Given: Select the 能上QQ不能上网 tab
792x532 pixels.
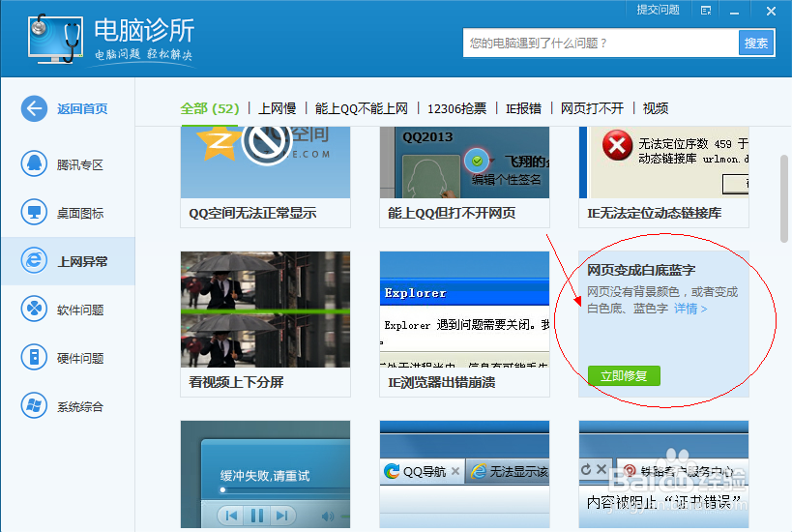Looking at the screenshot, I should pos(361,108).
